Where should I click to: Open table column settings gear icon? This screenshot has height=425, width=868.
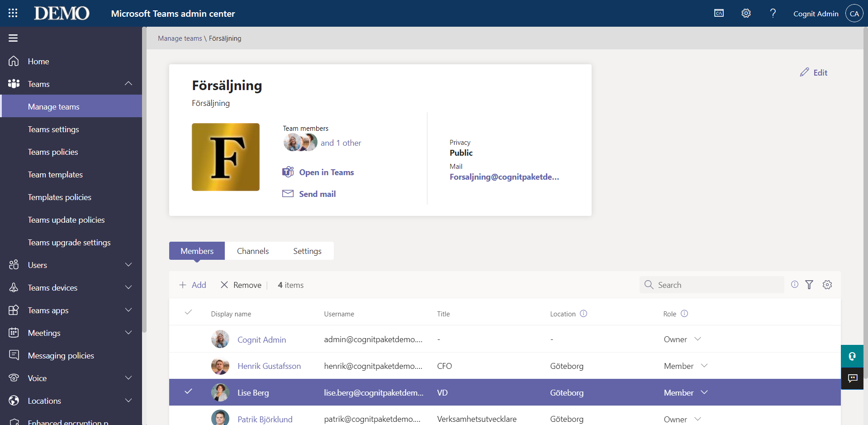click(827, 285)
